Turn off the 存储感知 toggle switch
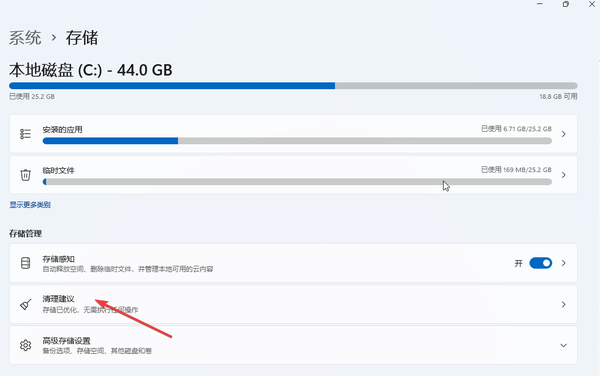The height and width of the screenshot is (376, 600). tap(540, 263)
